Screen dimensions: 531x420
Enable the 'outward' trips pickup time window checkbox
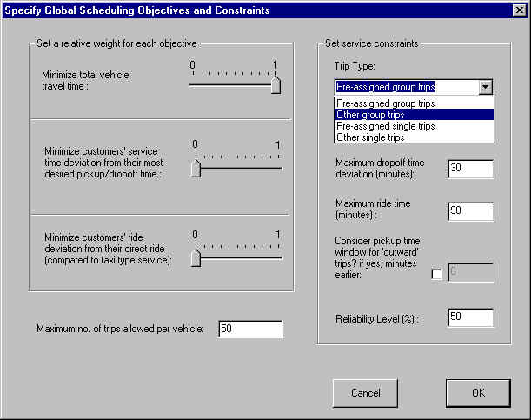pyautogui.click(x=436, y=275)
